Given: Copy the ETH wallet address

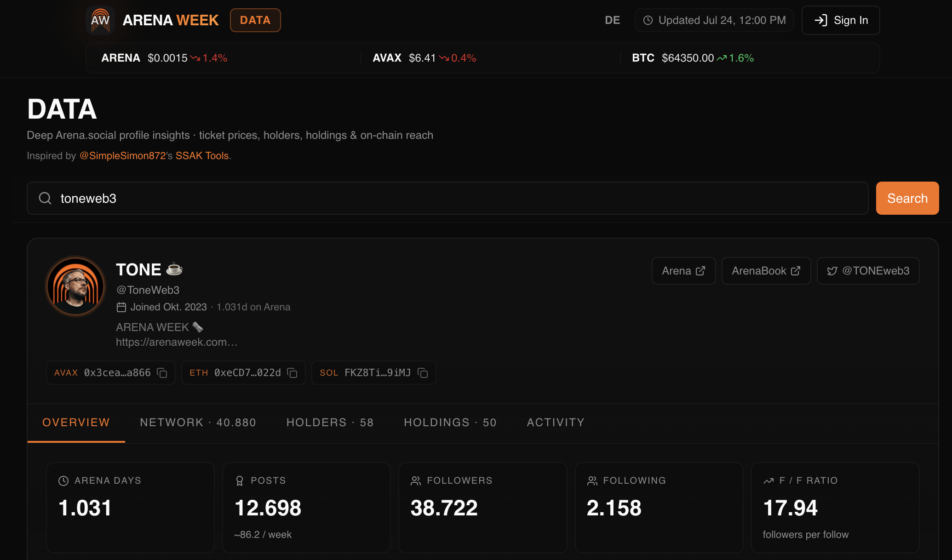Looking at the screenshot, I should (292, 373).
